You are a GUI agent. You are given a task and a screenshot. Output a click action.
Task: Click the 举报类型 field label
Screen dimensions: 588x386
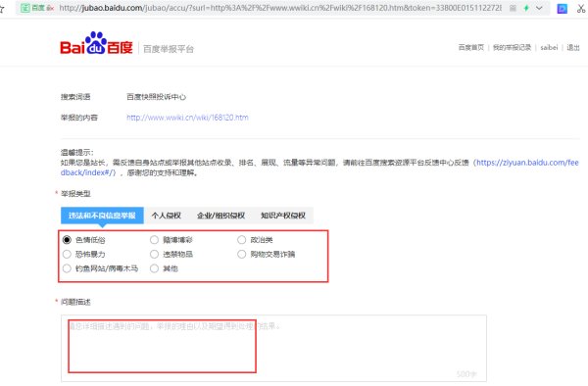pos(75,194)
